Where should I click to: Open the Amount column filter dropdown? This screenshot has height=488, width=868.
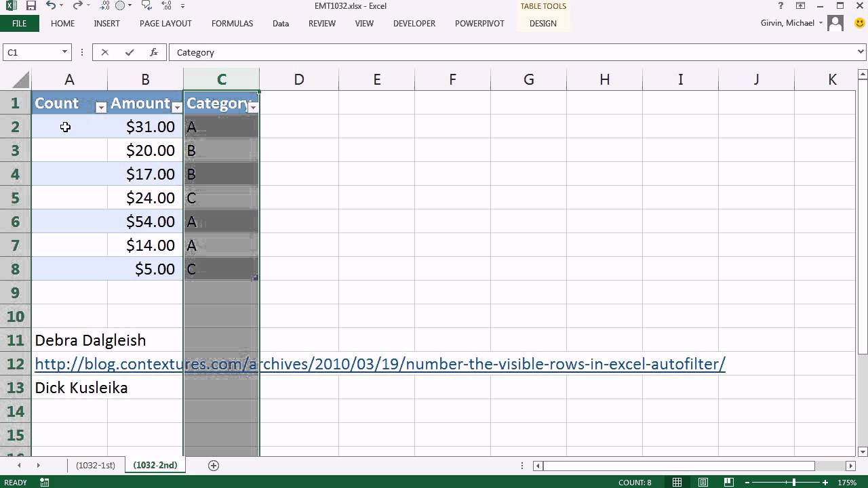coord(177,107)
